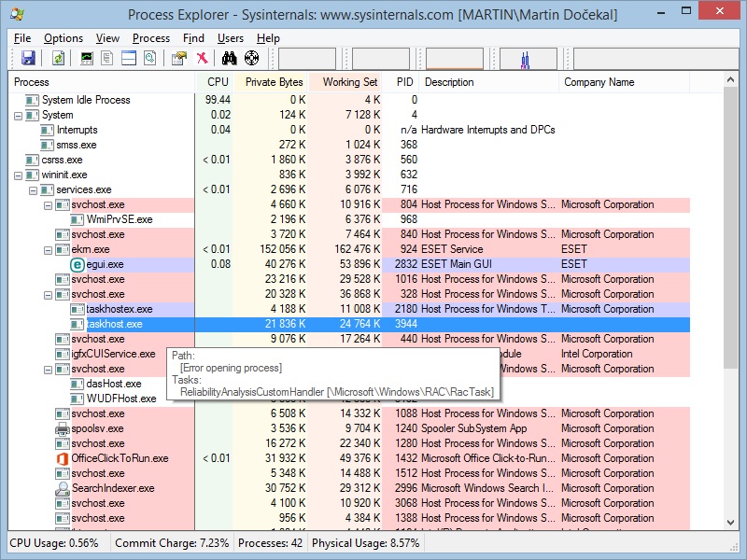Image resolution: width=747 pixels, height=560 pixels.
Task: Click the red X Kill Process icon
Action: pos(201,59)
